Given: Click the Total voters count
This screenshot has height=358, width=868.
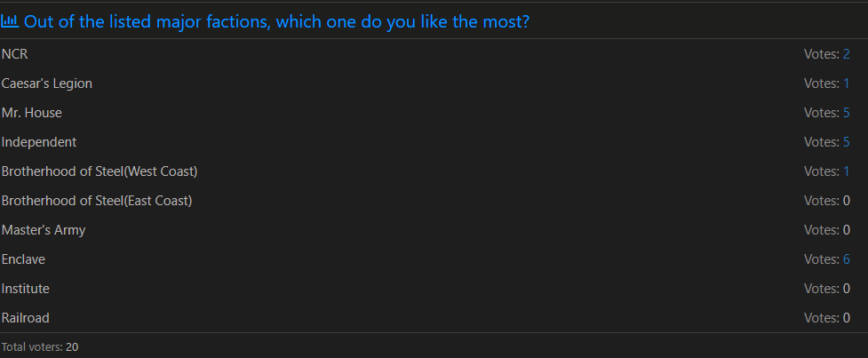Looking at the screenshot, I should tap(72, 347).
